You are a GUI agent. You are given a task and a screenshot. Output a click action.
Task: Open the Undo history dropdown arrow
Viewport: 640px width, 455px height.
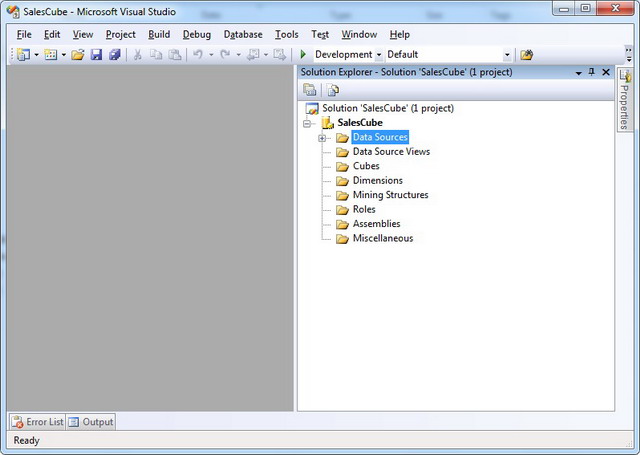coord(211,55)
